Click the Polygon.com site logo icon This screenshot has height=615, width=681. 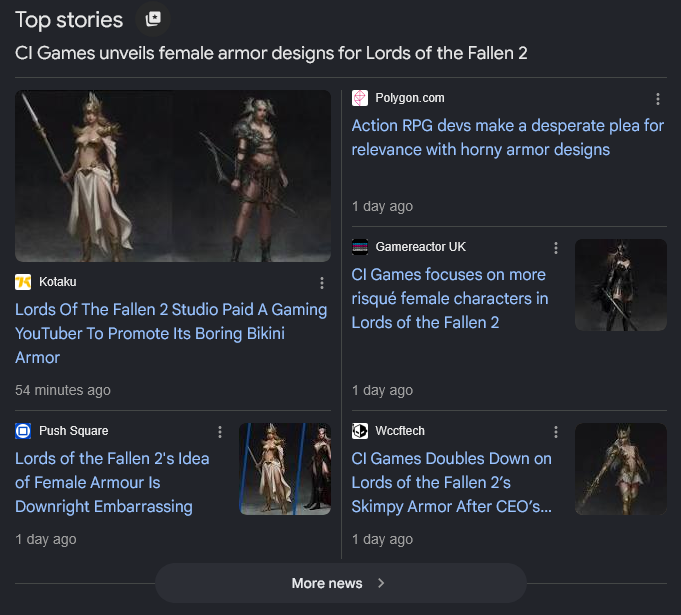tap(360, 98)
